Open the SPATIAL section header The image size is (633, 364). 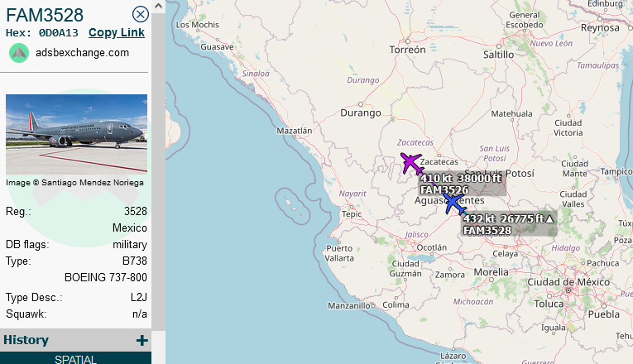75,358
